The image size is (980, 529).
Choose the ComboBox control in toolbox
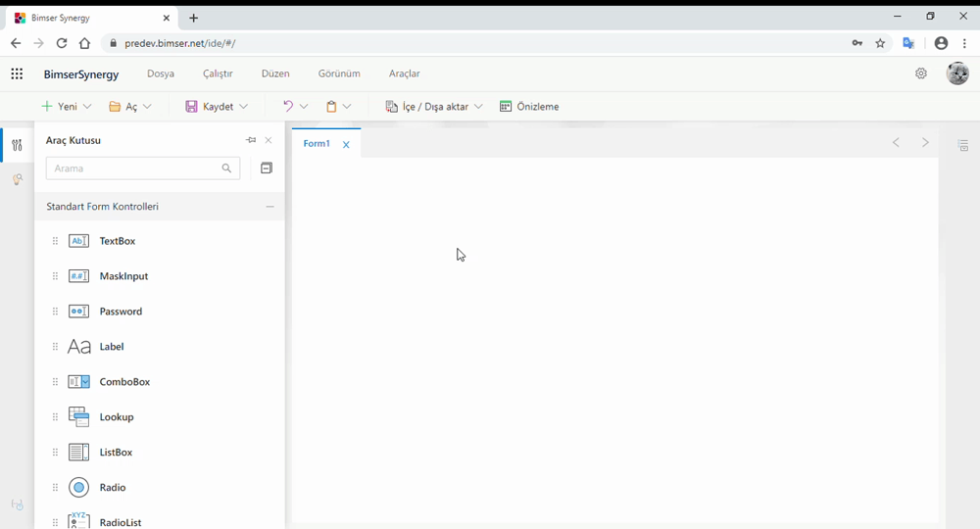(x=79, y=382)
